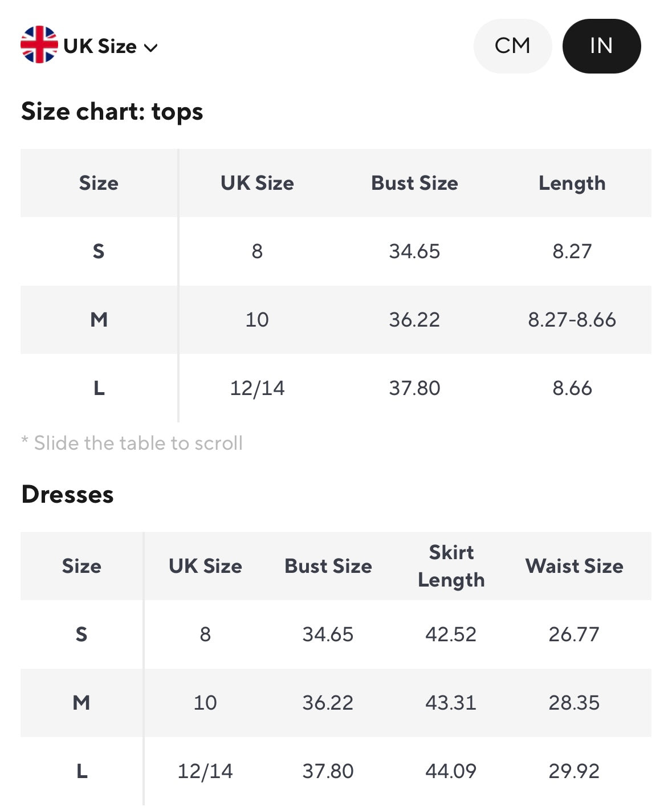Select the L row in tops chart

click(x=99, y=388)
